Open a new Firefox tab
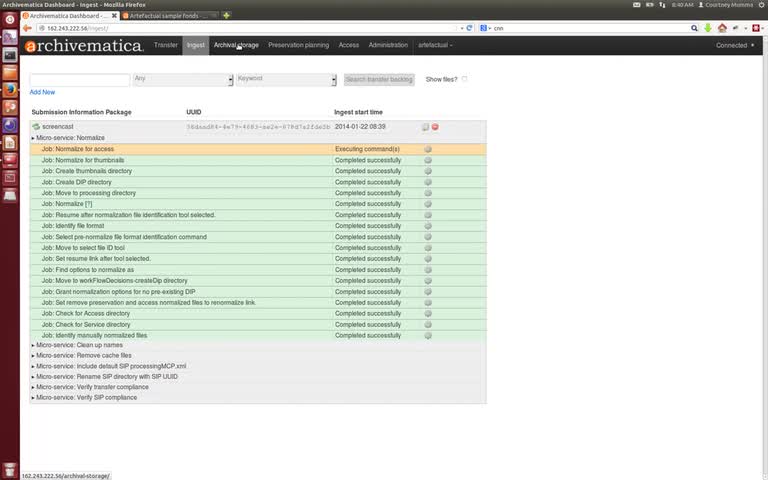Image resolution: width=768 pixels, height=480 pixels. [226, 15]
